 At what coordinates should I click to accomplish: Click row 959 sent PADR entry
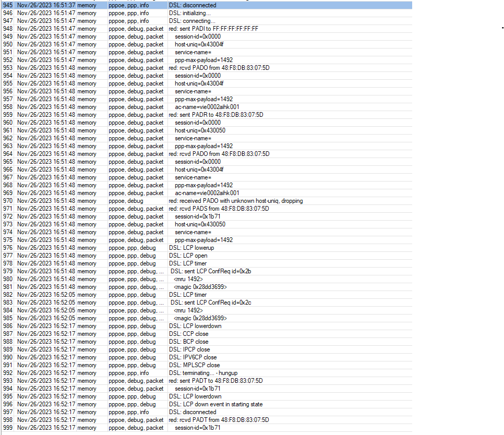(207, 115)
